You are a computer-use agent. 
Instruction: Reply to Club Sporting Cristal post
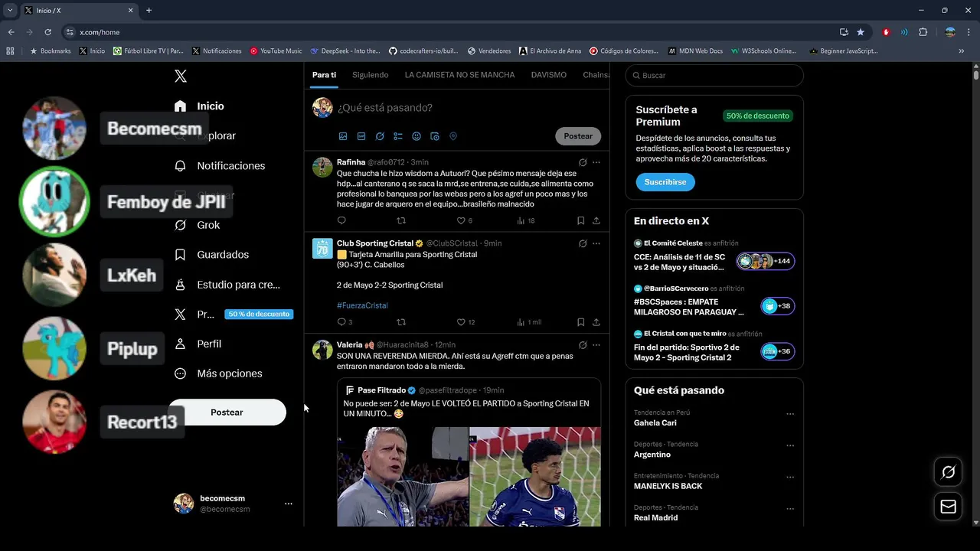341,322
